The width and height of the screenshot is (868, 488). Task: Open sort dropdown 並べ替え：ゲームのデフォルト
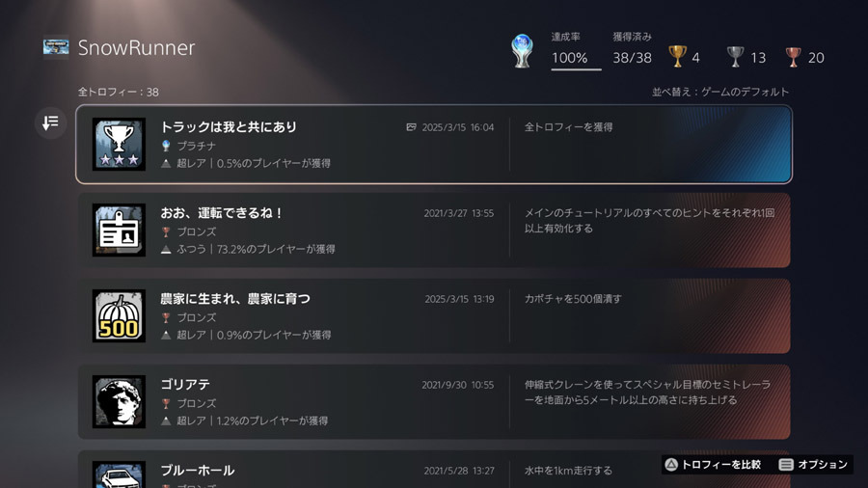720,92
